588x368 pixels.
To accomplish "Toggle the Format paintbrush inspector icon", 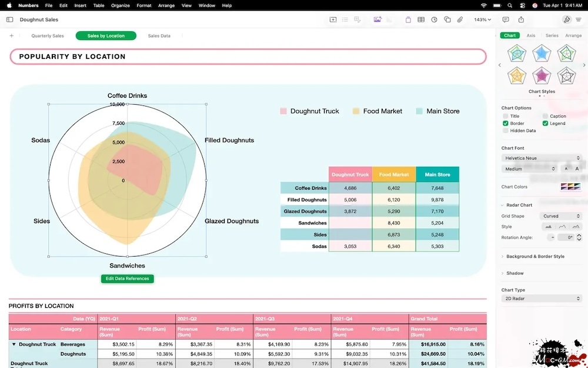I will tap(566, 19).
